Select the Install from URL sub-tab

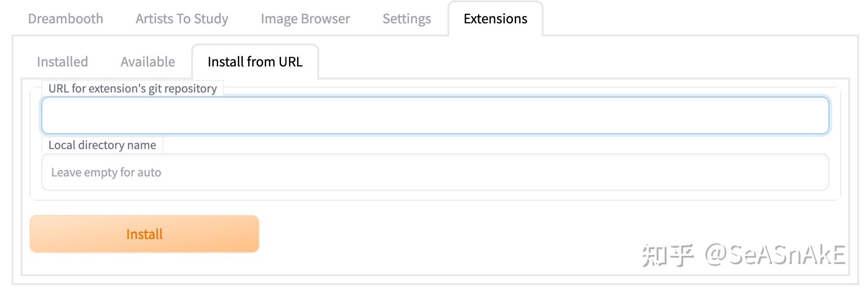click(255, 62)
